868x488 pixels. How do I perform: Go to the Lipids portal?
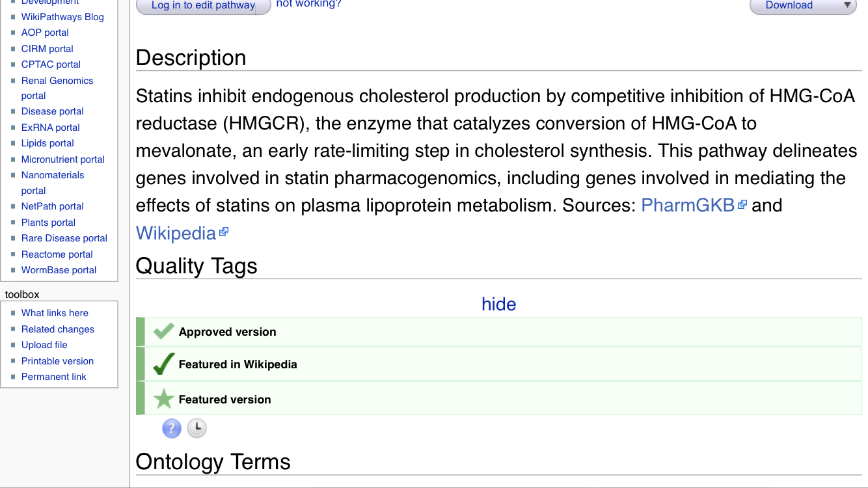tap(47, 143)
